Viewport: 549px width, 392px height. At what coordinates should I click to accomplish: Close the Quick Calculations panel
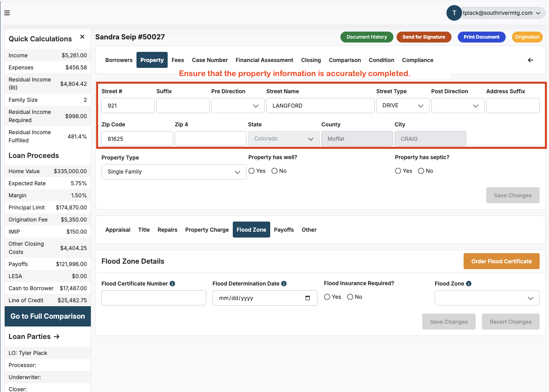(82, 37)
